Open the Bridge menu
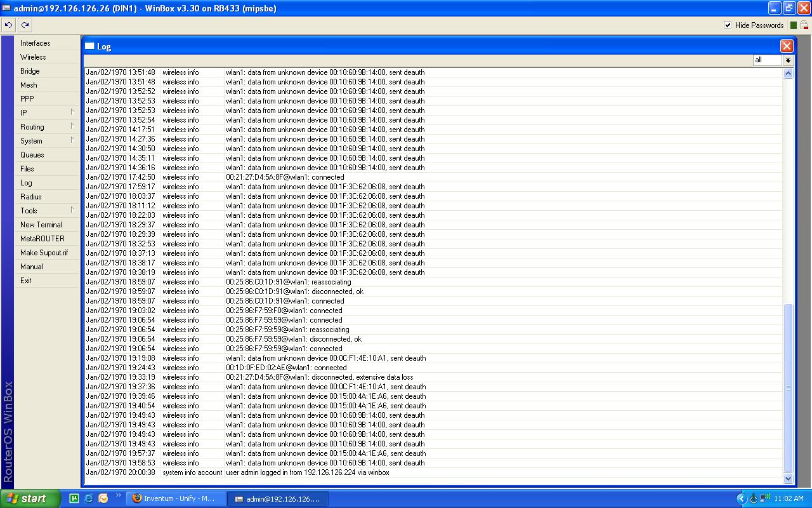812x508 pixels. [48, 71]
